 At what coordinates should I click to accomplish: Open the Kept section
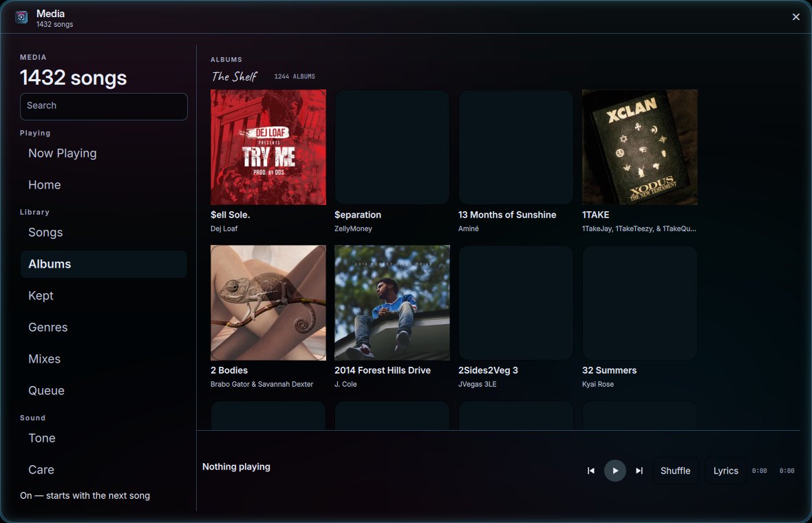104,296
